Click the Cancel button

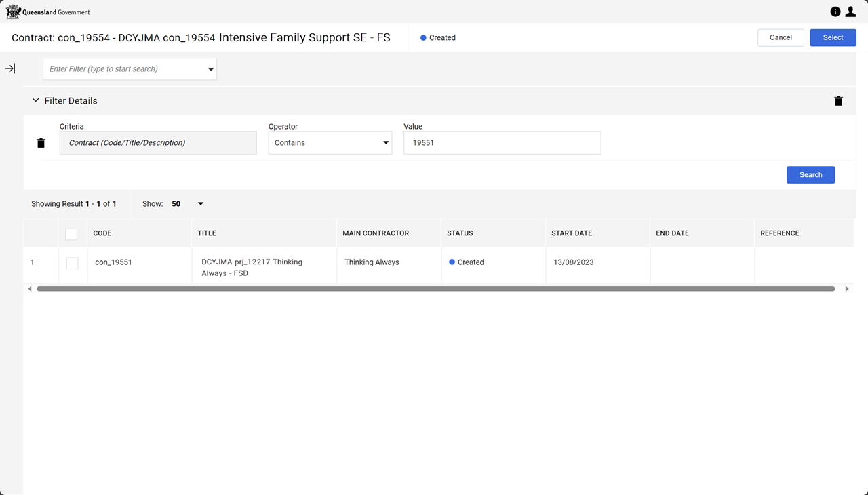[781, 38]
